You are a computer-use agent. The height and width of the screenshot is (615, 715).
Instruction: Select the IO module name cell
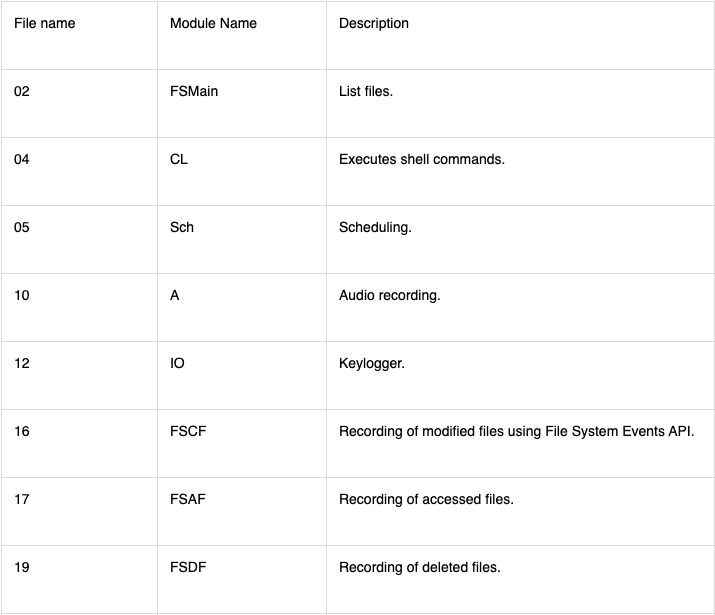click(x=177, y=363)
